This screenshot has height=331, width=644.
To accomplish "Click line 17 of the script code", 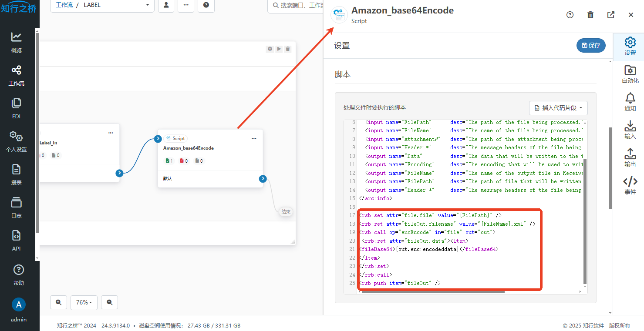I will tap(431, 215).
